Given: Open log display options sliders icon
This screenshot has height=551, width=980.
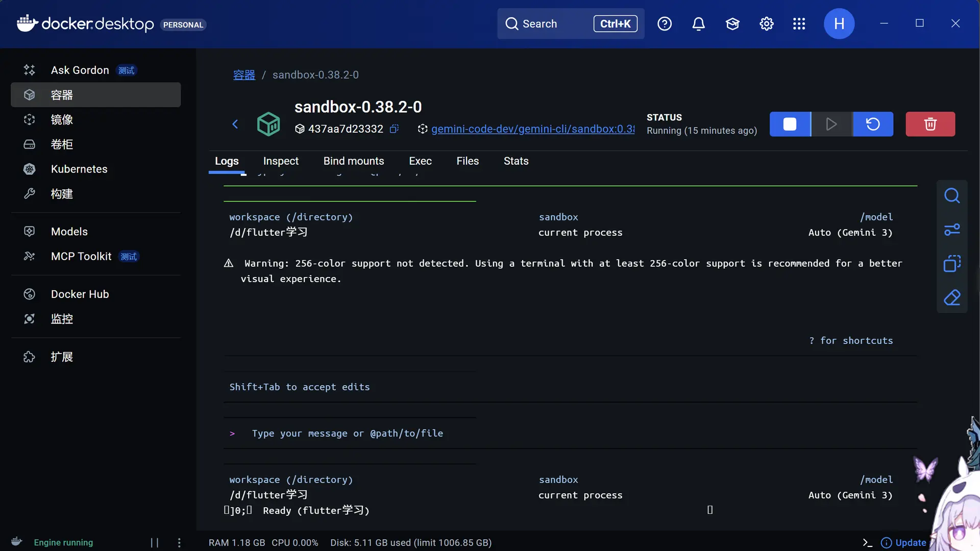Looking at the screenshot, I should [x=952, y=230].
